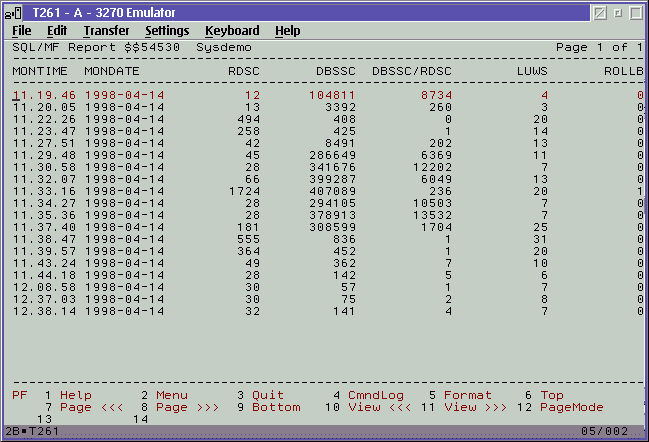Screen dimensions: 649x442
Task: Click the RDSC column header
Action: (244, 71)
